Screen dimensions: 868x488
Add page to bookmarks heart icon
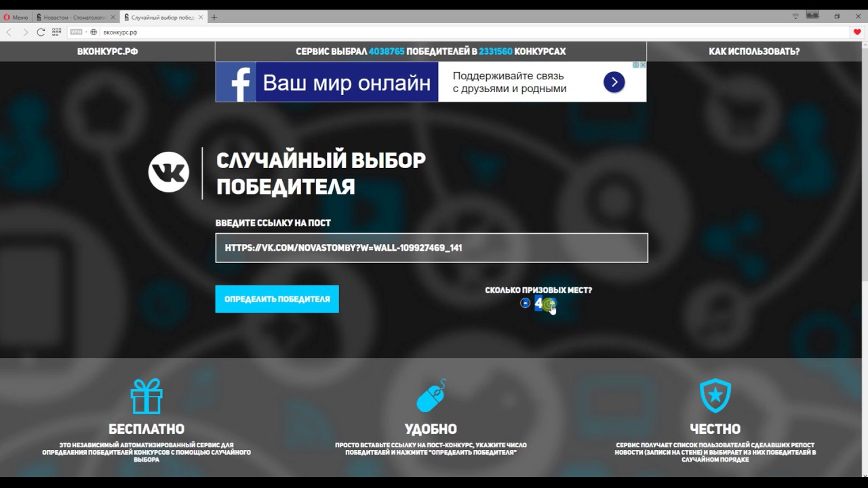point(857,32)
